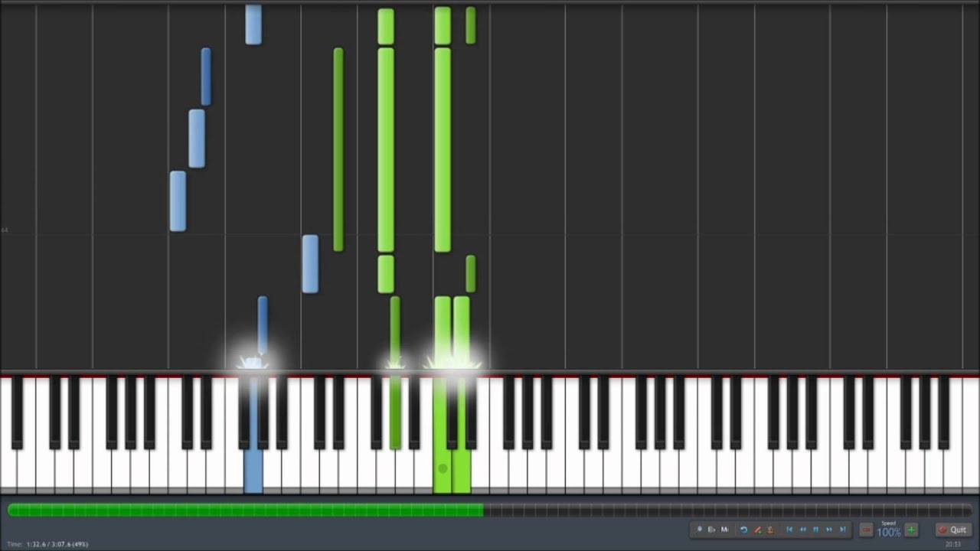The image size is (980, 551).
Task: Jump to the song start
Action: pos(789,530)
